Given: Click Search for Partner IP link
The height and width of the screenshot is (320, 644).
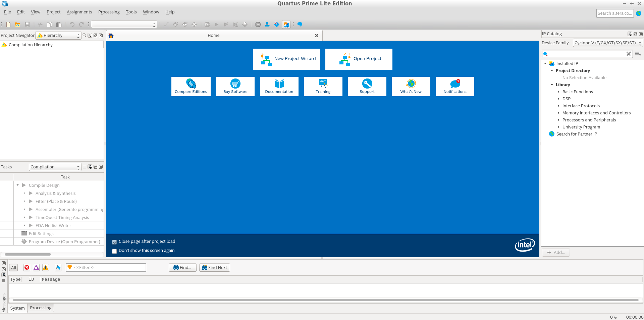Looking at the screenshot, I should click(576, 134).
